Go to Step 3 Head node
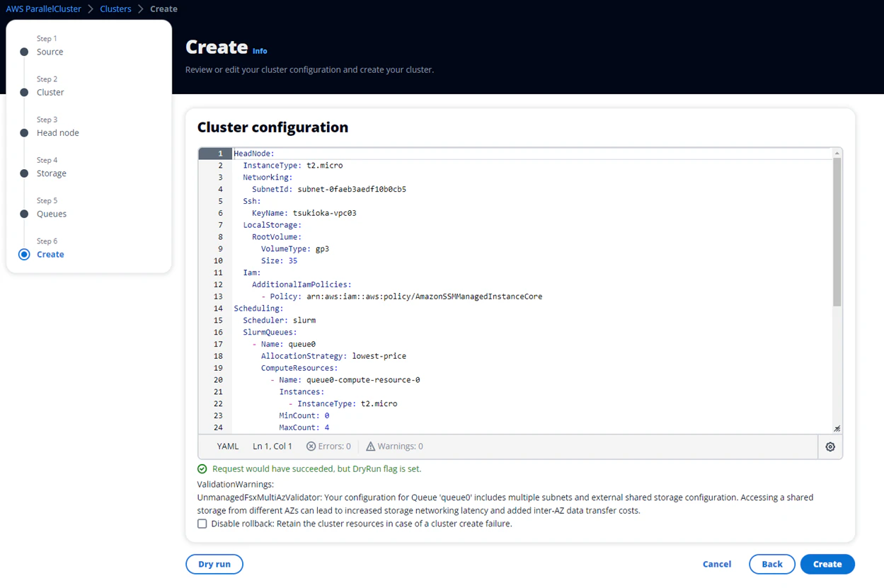 (58, 132)
